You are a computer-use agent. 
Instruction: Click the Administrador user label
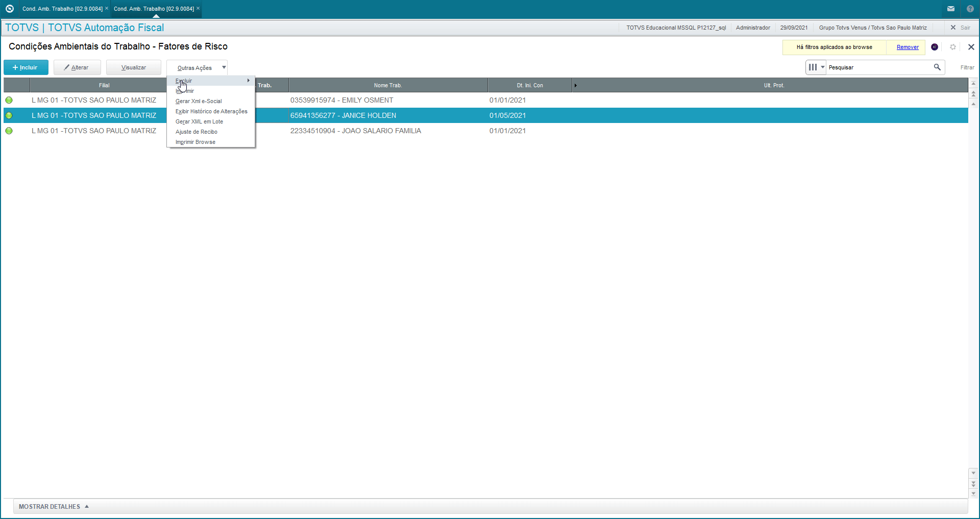point(753,28)
